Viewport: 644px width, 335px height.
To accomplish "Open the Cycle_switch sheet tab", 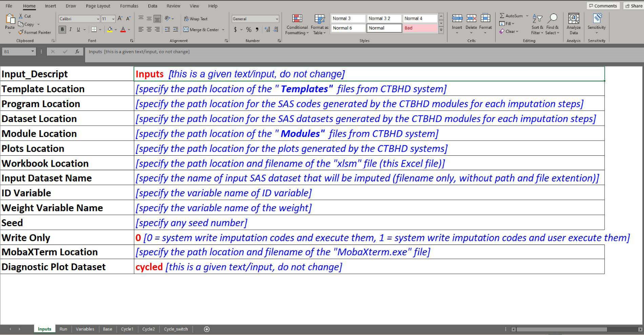I will click(176, 329).
